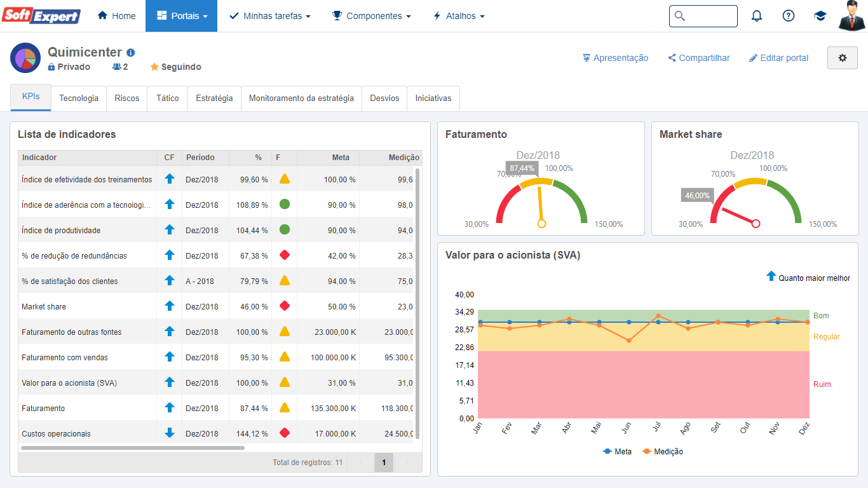Image resolution: width=868 pixels, height=488 pixels.
Task: Expand the Componentes dropdown menu
Action: tap(372, 16)
